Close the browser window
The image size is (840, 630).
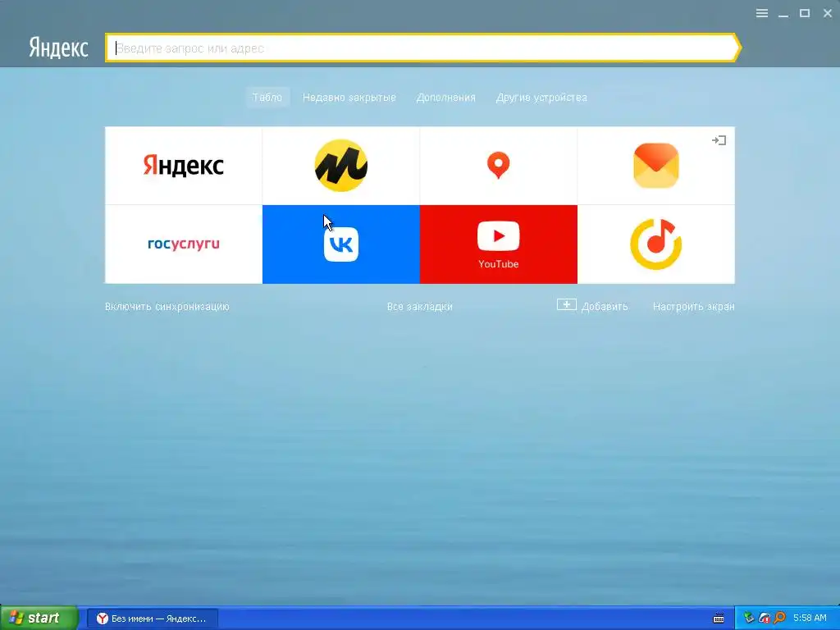[x=827, y=13]
